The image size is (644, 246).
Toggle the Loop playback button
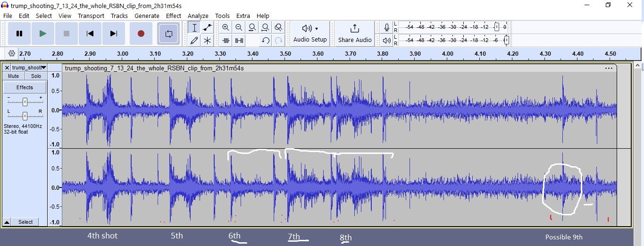[x=168, y=34]
